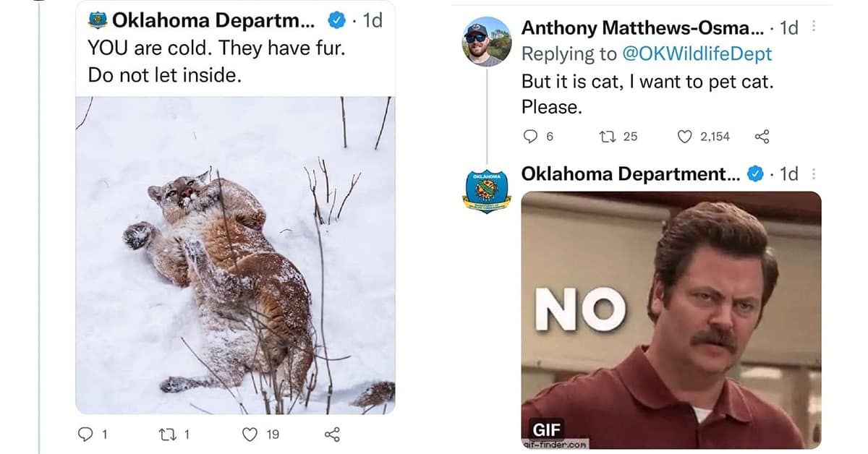Reply to Anthony's pet cat tweet

pos(531,136)
